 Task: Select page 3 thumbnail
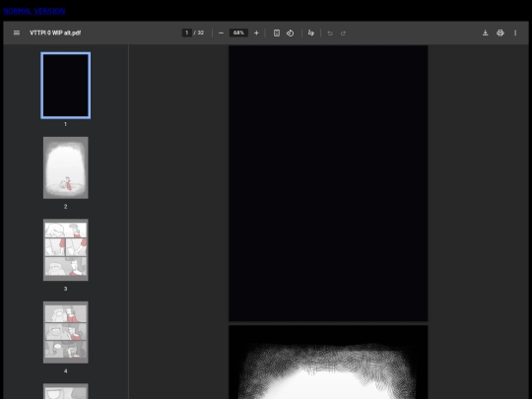coord(65,249)
